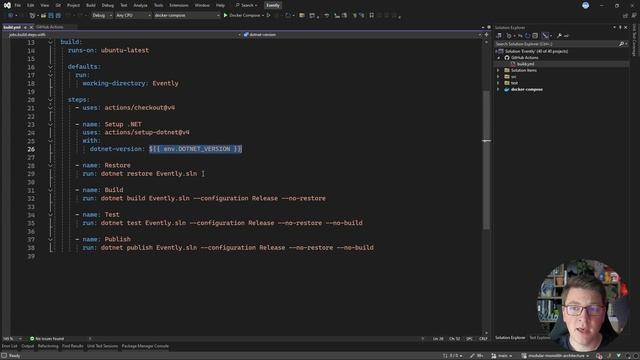Collapse the Setup .NET step at line 23
The width and height of the screenshot is (640, 360).
(x=50, y=124)
